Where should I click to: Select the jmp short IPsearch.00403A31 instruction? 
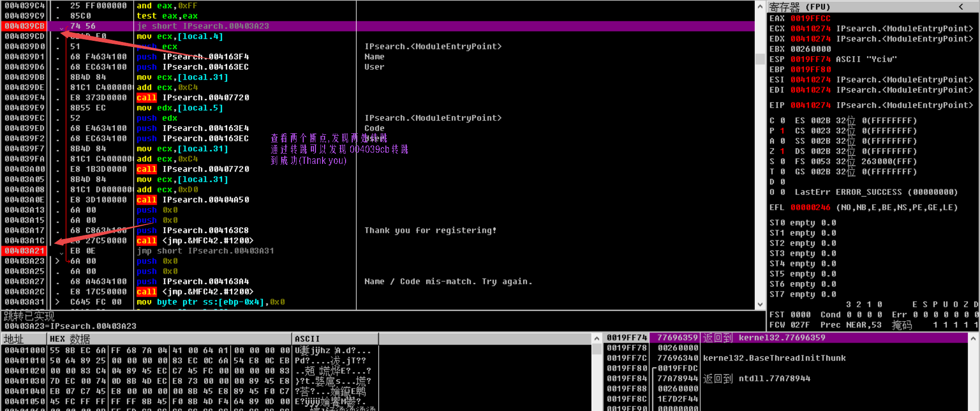[x=205, y=251]
